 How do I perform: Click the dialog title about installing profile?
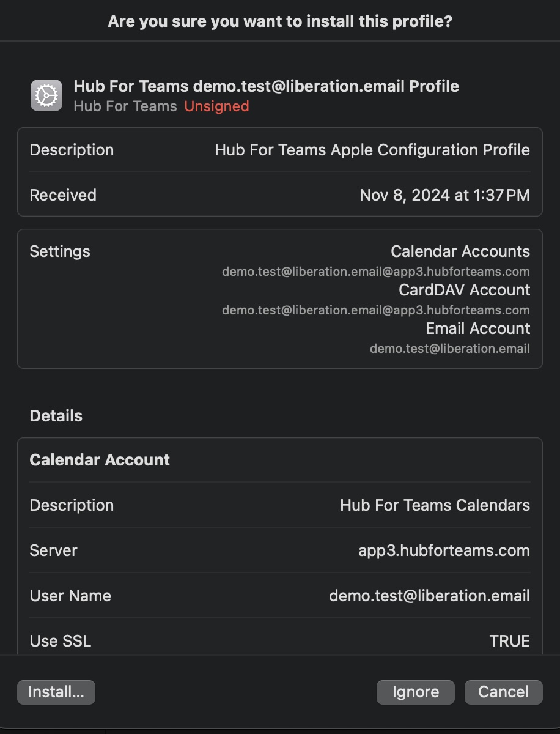click(280, 22)
